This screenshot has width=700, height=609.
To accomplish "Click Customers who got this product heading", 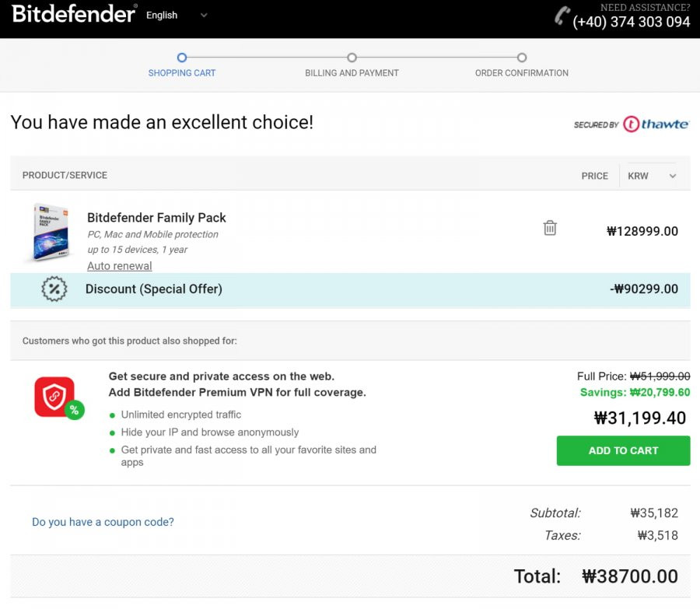I will pos(129,341).
